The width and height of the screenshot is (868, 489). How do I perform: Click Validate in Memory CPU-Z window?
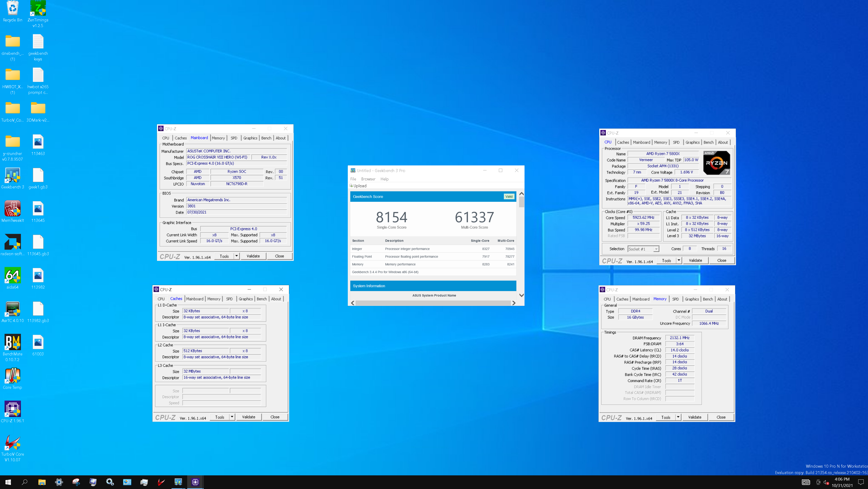(x=694, y=417)
